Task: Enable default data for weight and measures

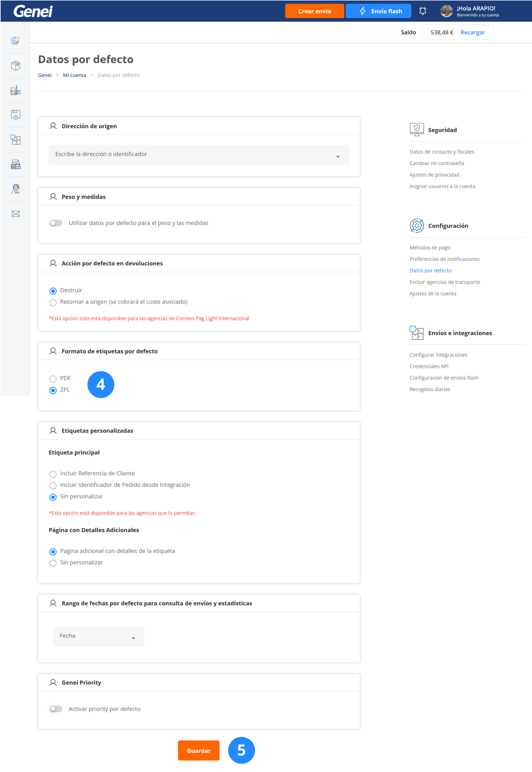Action: pos(56,223)
